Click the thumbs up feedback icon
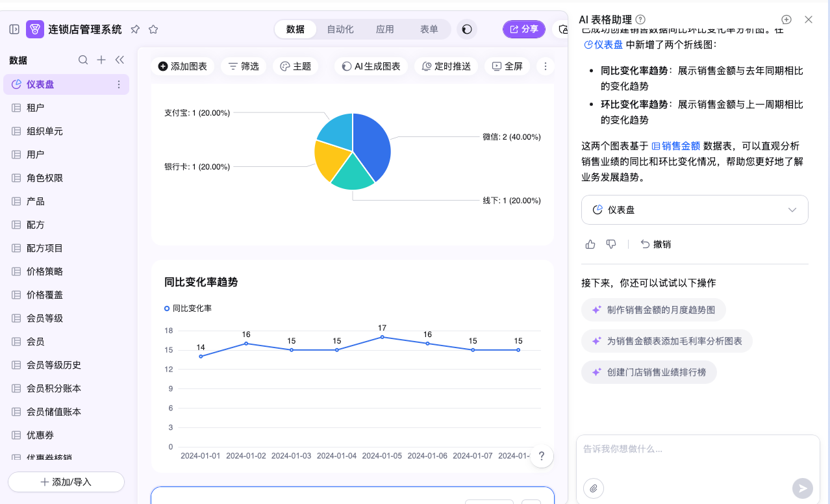 click(x=590, y=244)
